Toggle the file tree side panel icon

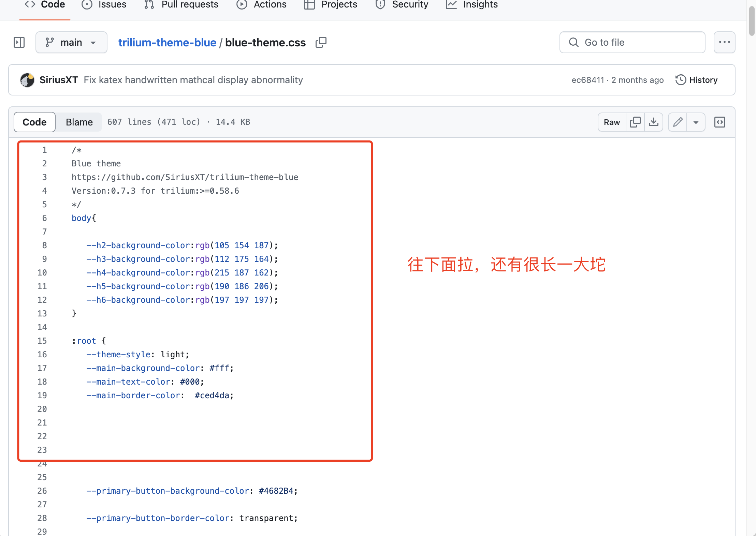pyautogui.click(x=19, y=42)
